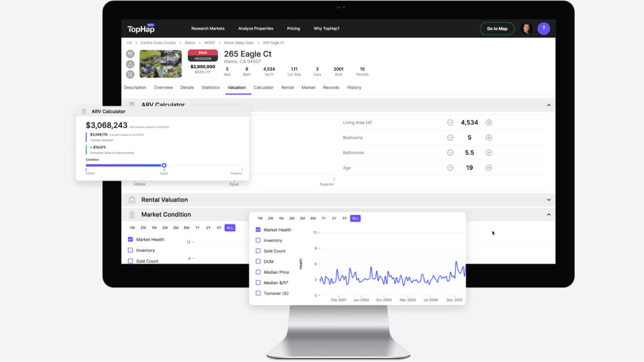This screenshot has width=644, height=362.
Task: Uncheck Market Health in the popup chart card
Action: (x=258, y=230)
